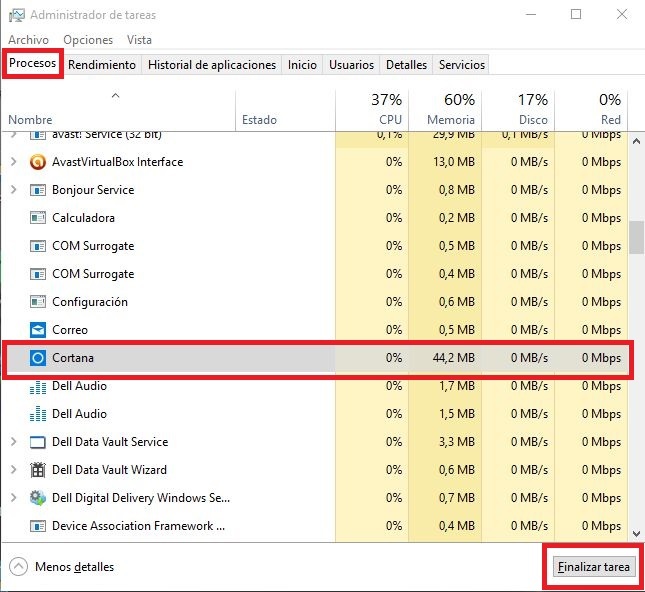
Task: Click the 3,3 MB memory value
Action: (x=457, y=442)
